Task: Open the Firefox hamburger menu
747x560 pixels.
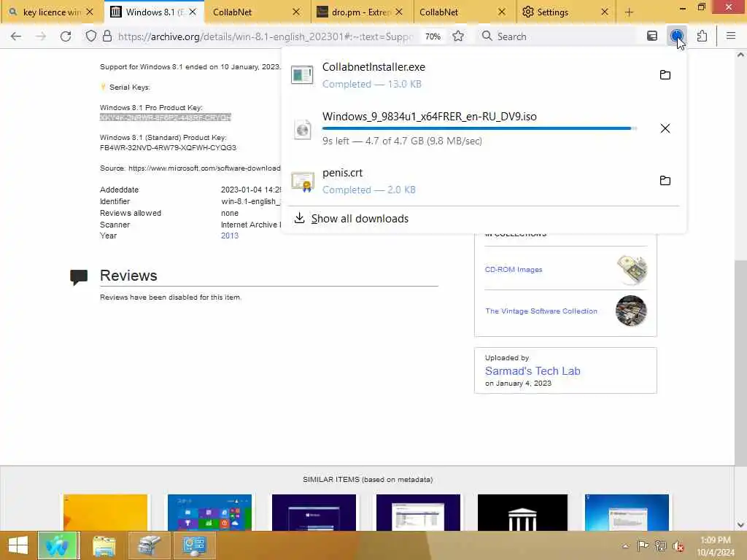Action: point(731,36)
